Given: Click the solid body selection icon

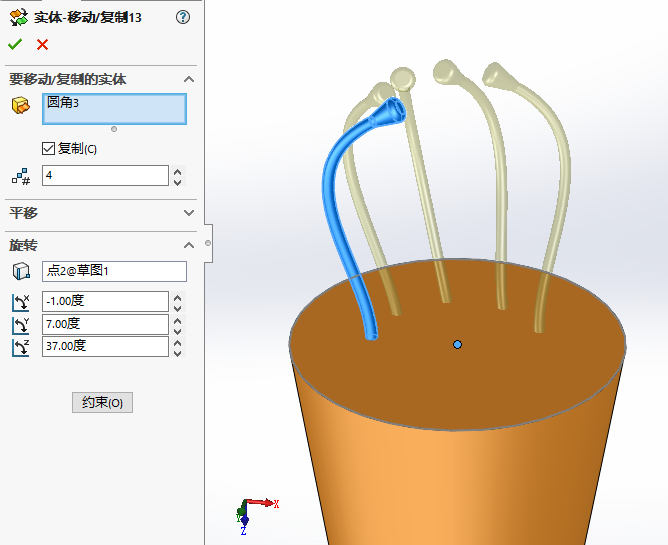Looking at the screenshot, I should (20, 105).
